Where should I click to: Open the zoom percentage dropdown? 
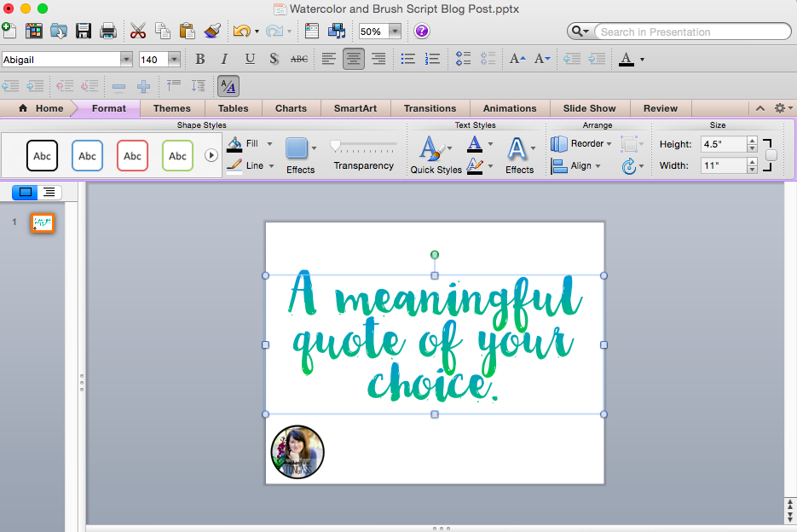pyautogui.click(x=395, y=32)
